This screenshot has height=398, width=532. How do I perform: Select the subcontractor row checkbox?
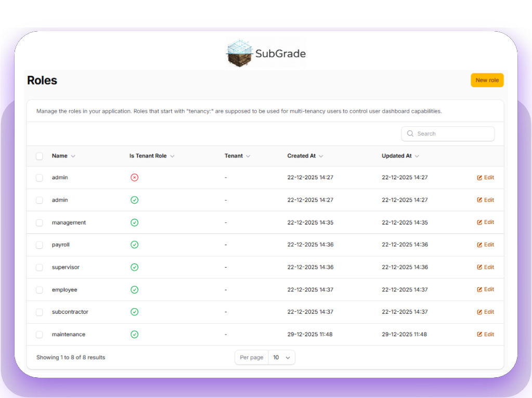40,312
